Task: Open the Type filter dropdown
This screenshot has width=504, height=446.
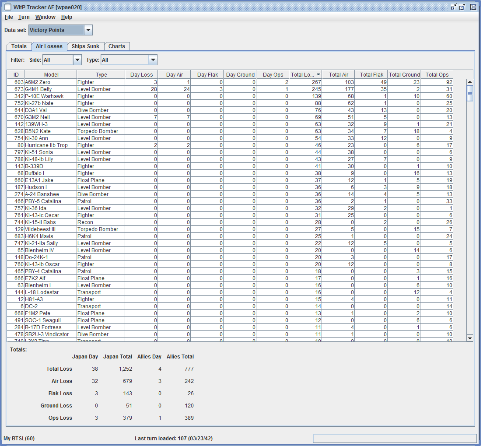Action: point(153,60)
